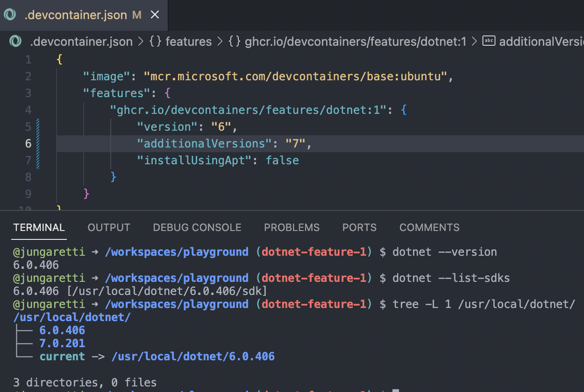Click the "installUsingApt" key
The image size is (584, 392).
194,161
